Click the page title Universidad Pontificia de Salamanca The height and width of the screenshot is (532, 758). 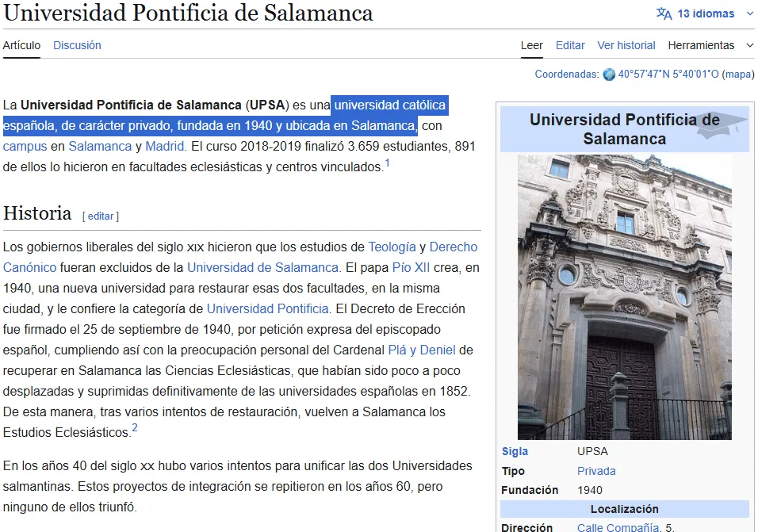188,13
